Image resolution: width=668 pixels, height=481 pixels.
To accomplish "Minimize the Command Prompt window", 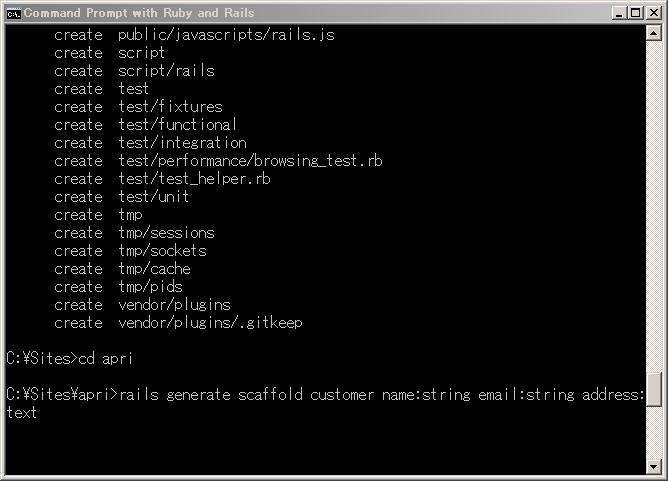I will click(619, 13).
